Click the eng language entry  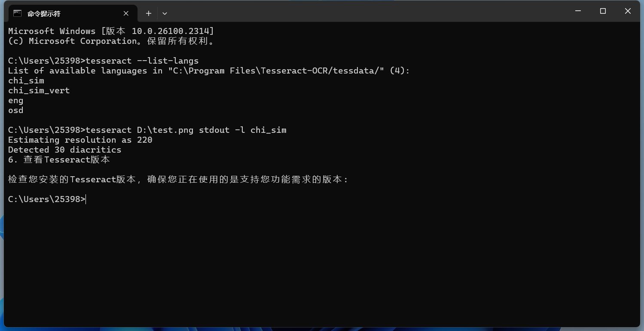[16, 101]
